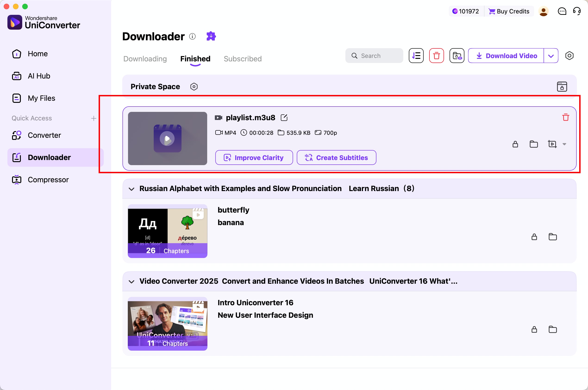Open the feedback chat bubble icon
Viewport: 588px width, 390px height.
[x=562, y=11]
